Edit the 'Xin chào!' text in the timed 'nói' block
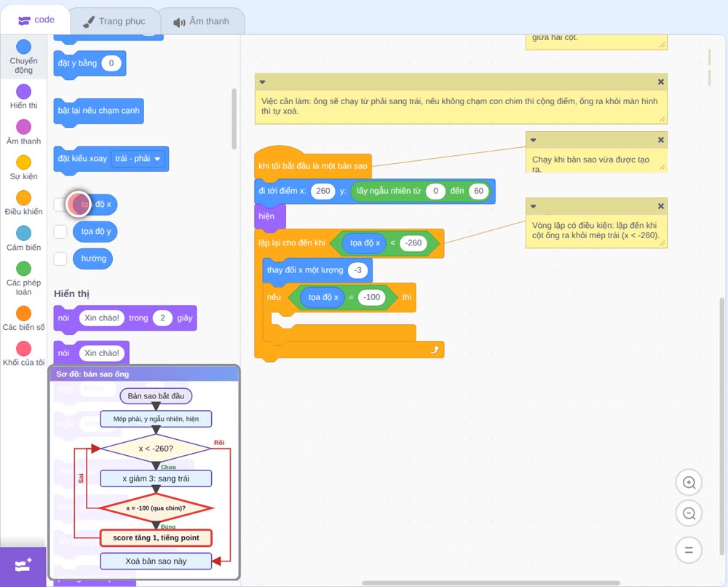This screenshot has width=728, height=587. pyautogui.click(x=102, y=318)
